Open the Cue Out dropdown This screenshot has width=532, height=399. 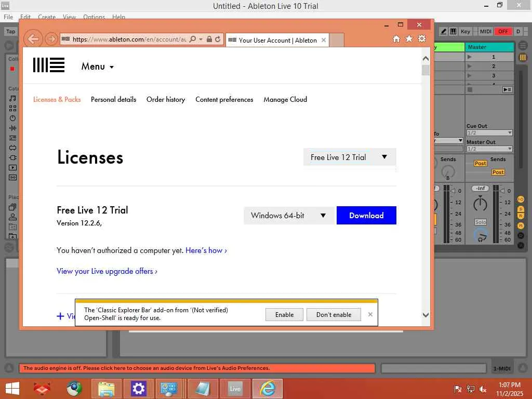point(489,132)
